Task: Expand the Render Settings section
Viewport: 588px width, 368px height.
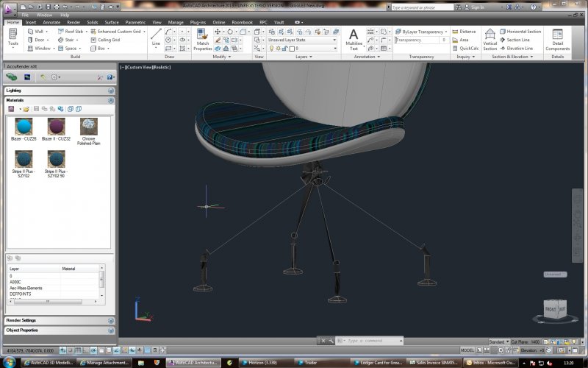Action: click(x=110, y=321)
